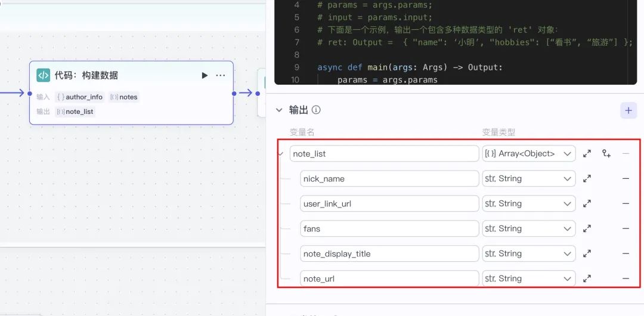This screenshot has width=644, height=316.
Task: Select the note_list output tag on node
Action: (75, 111)
